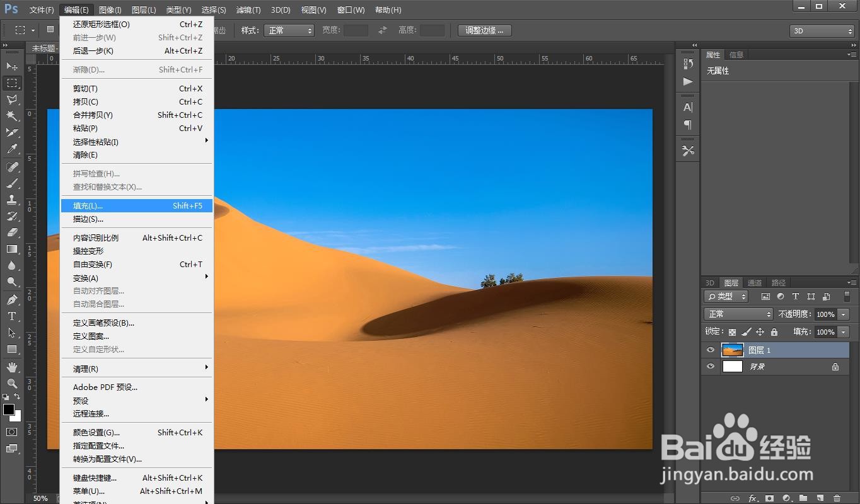Image resolution: width=860 pixels, height=504 pixels.
Task: Open the tool presets wrench icon
Action: pos(688,151)
